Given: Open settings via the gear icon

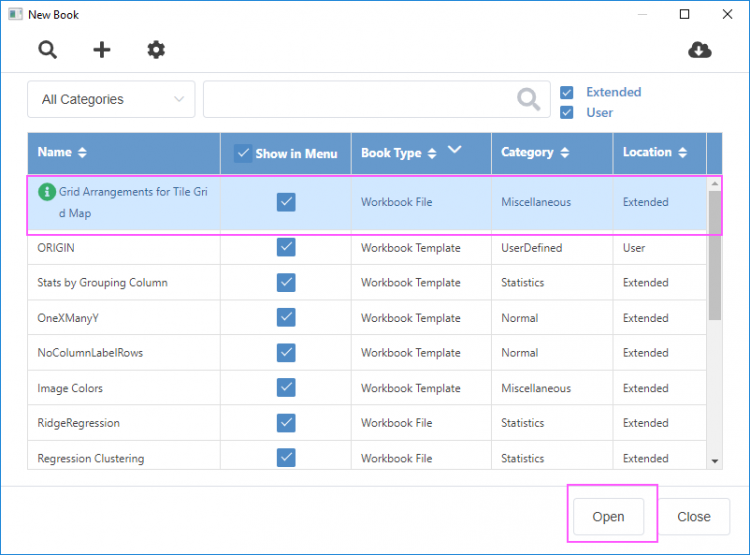Looking at the screenshot, I should [156, 50].
